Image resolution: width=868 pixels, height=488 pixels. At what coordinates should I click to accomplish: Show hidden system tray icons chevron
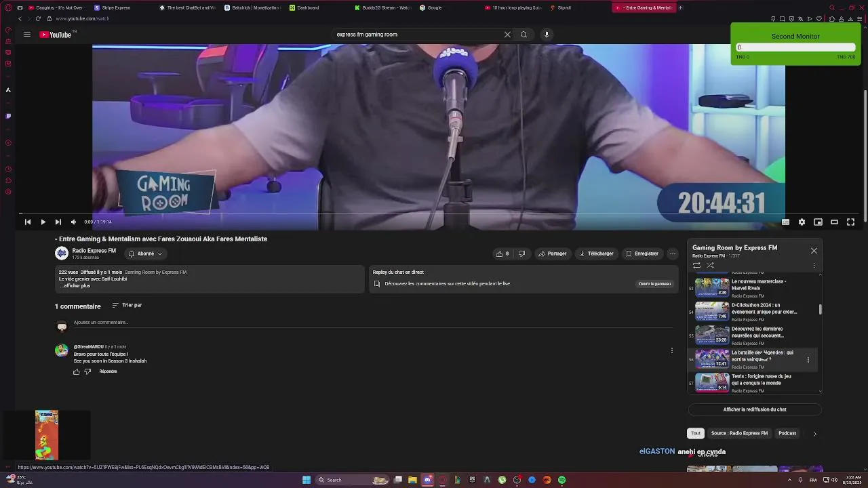pyautogui.click(x=790, y=480)
